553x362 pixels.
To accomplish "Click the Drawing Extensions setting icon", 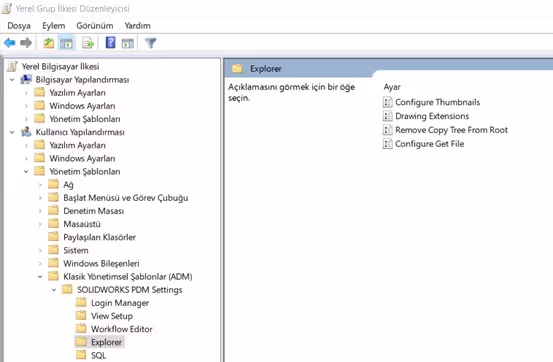I will click(x=388, y=116).
